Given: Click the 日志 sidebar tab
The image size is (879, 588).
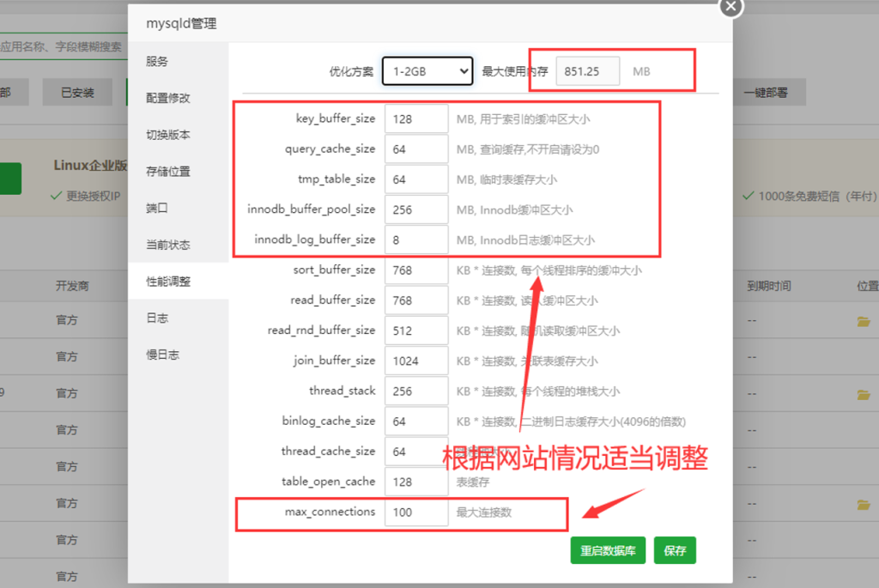Looking at the screenshot, I should pyautogui.click(x=157, y=318).
